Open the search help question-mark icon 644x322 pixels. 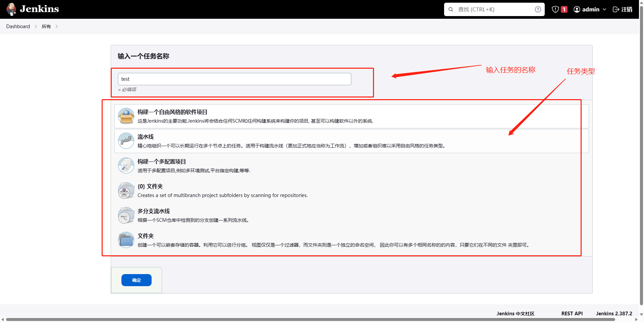[x=538, y=9]
